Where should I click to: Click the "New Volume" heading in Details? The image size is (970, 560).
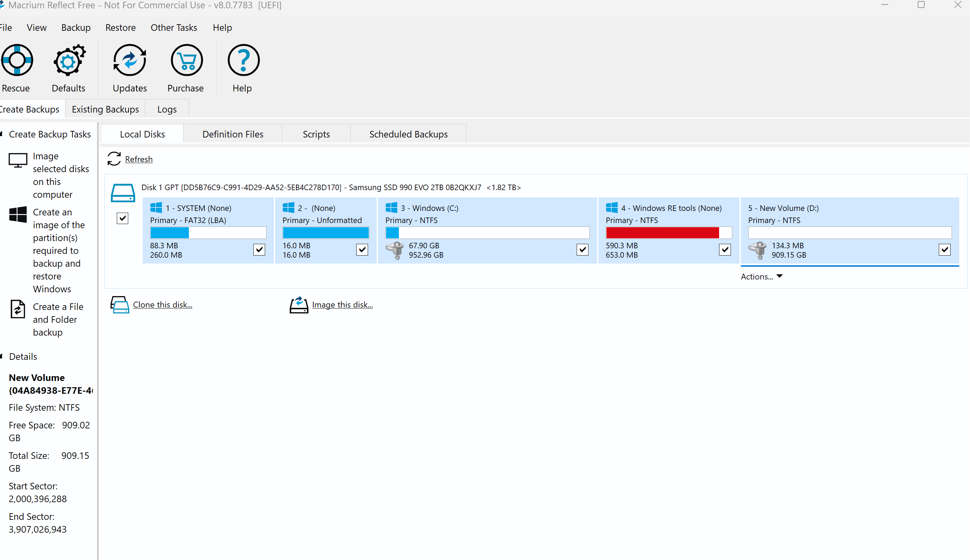pyautogui.click(x=37, y=378)
